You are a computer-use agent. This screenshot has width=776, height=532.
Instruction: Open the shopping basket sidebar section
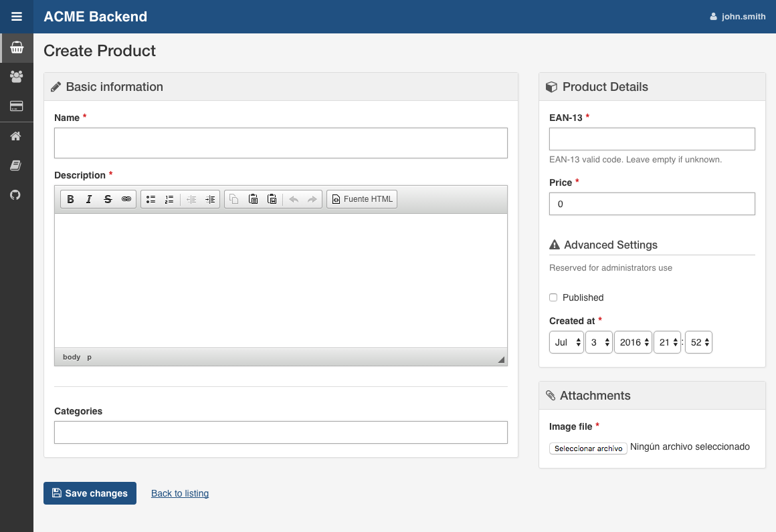pyautogui.click(x=17, y=47)
